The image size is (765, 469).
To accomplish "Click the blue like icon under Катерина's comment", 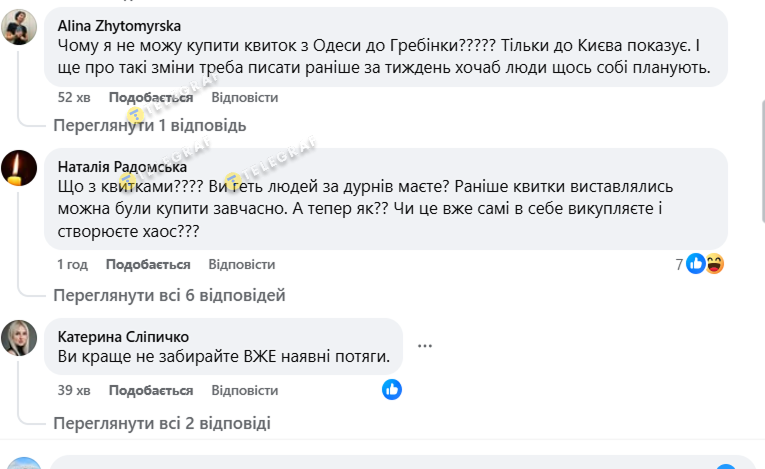I will tap(392, 390).
